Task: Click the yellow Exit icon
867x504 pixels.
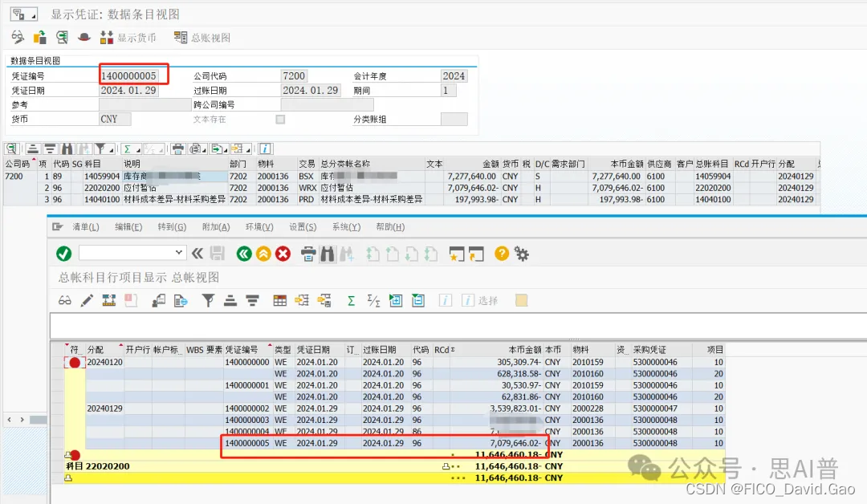Action: click(264, 254)
